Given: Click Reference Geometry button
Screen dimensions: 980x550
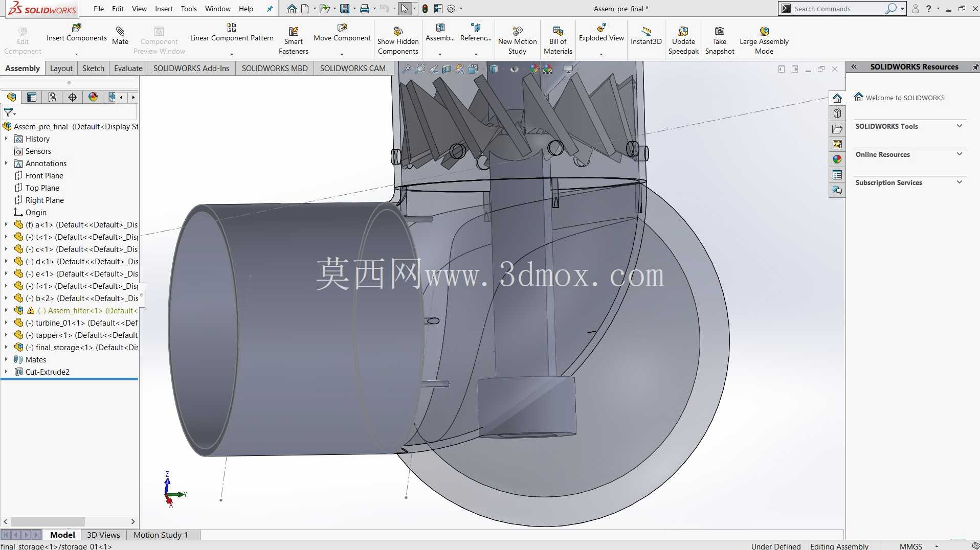Looking at the screenshot, I should [x=476, y=33].
